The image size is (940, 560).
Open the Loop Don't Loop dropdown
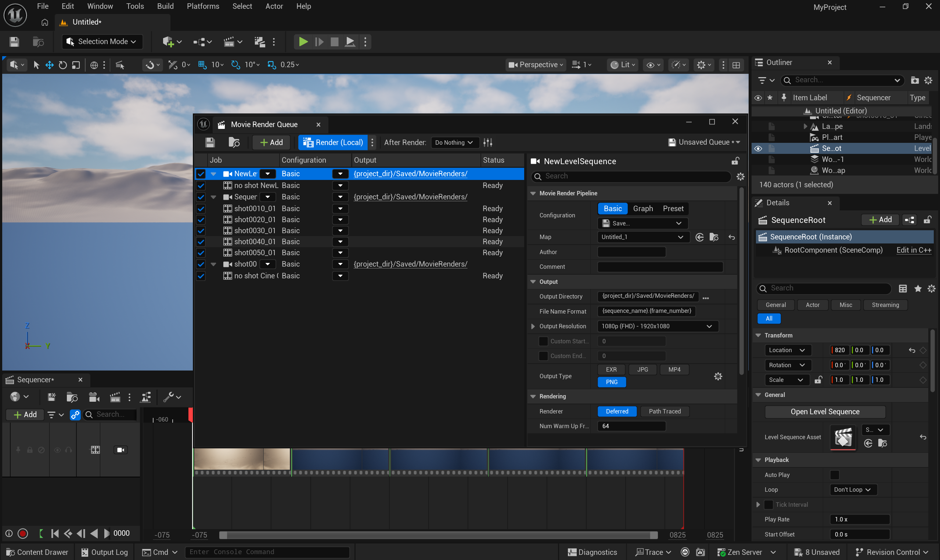click(853, 489)
